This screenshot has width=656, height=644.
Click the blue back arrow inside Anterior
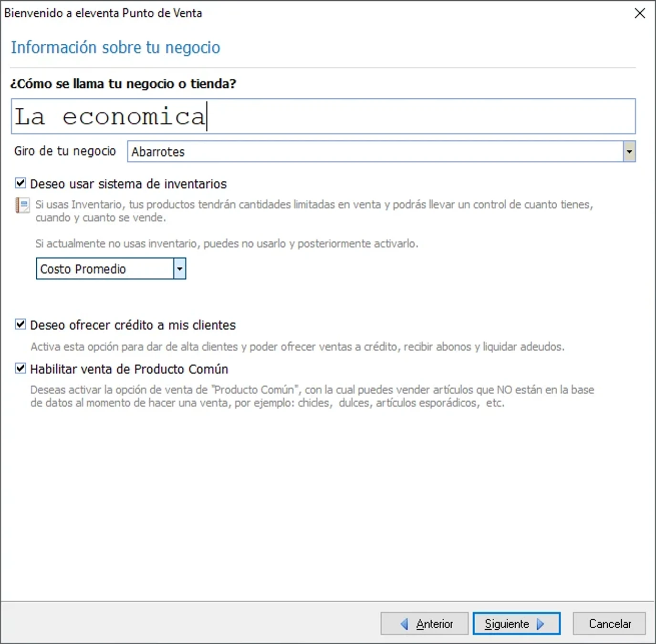pos(405,623)
